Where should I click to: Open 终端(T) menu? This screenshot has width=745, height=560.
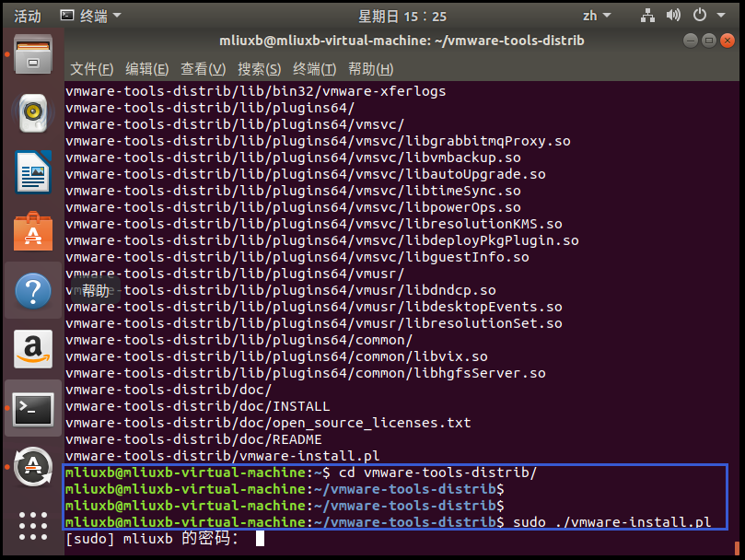pyautogui.click(x=315, y=69)
